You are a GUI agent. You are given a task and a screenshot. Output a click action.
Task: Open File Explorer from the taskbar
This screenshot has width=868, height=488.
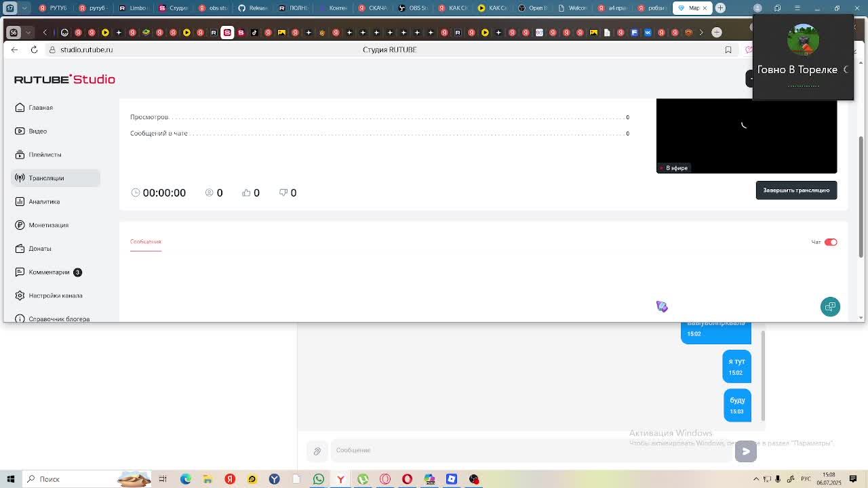[208, 479]
